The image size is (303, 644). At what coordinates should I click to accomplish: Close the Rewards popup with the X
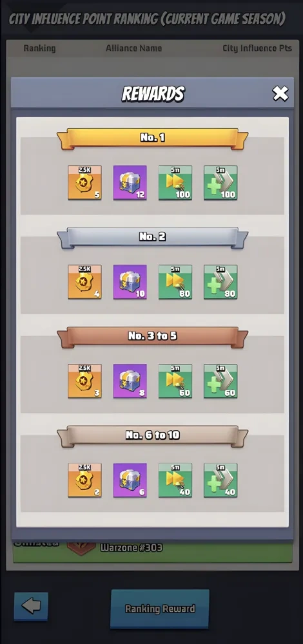[280, 93]
